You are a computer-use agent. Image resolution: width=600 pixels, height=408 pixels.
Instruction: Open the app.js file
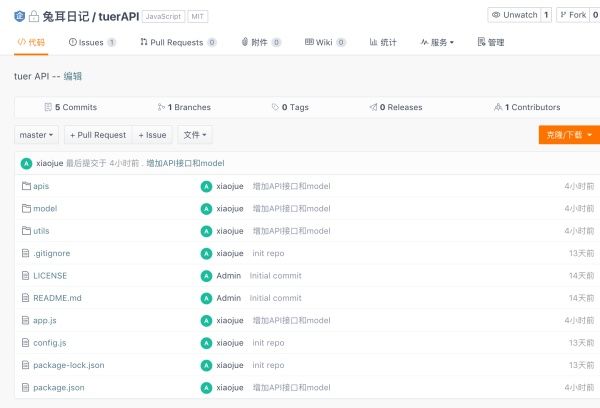pyautogui.click(x=45, y=320)
